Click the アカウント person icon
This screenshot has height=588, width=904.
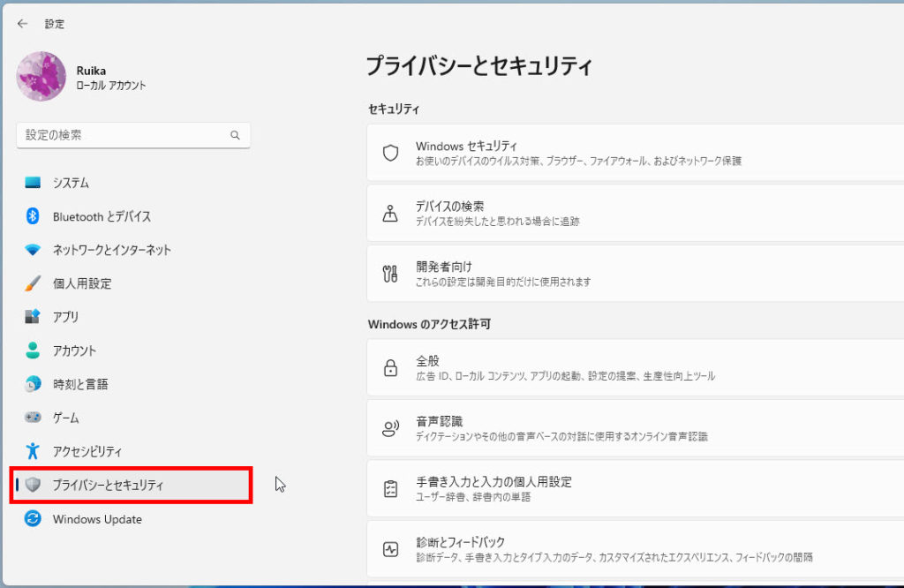33,351
